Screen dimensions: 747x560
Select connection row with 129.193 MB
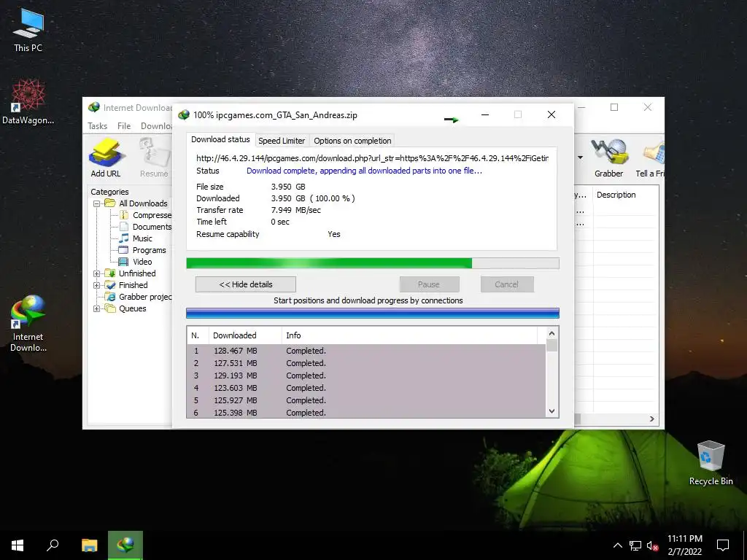366,376
